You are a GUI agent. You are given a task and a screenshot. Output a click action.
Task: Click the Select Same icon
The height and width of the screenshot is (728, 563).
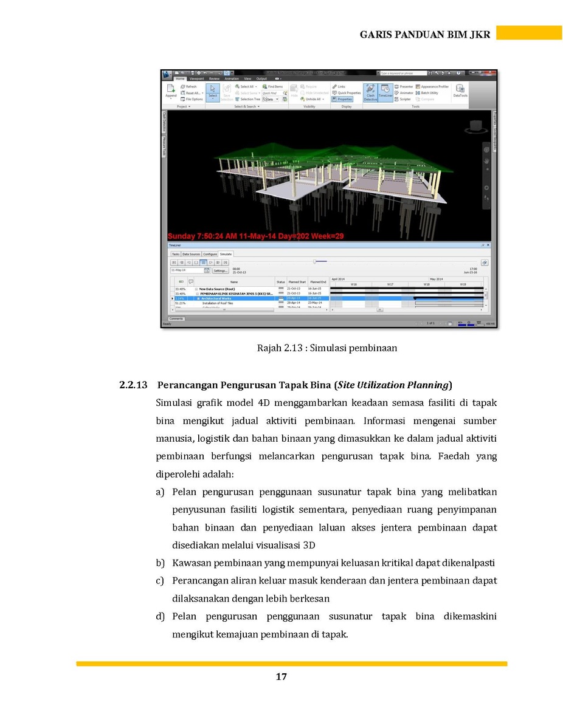click(x=237, y=93)
